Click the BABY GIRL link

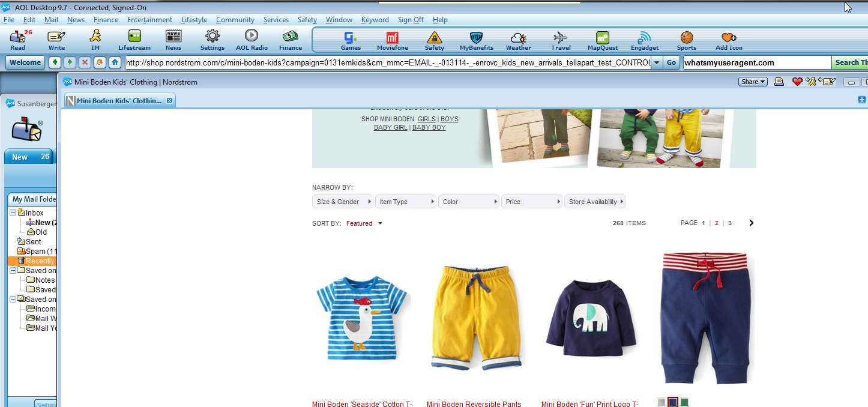pos(391,127)
